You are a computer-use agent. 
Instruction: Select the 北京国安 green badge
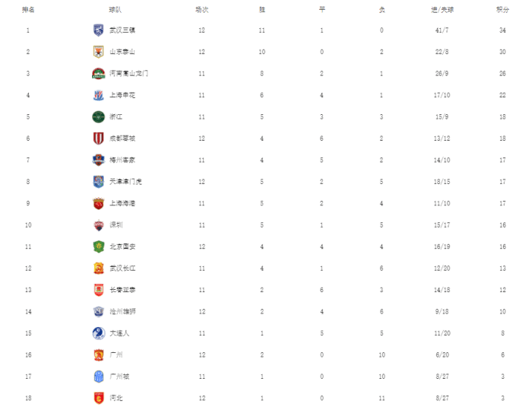(98, 246)
